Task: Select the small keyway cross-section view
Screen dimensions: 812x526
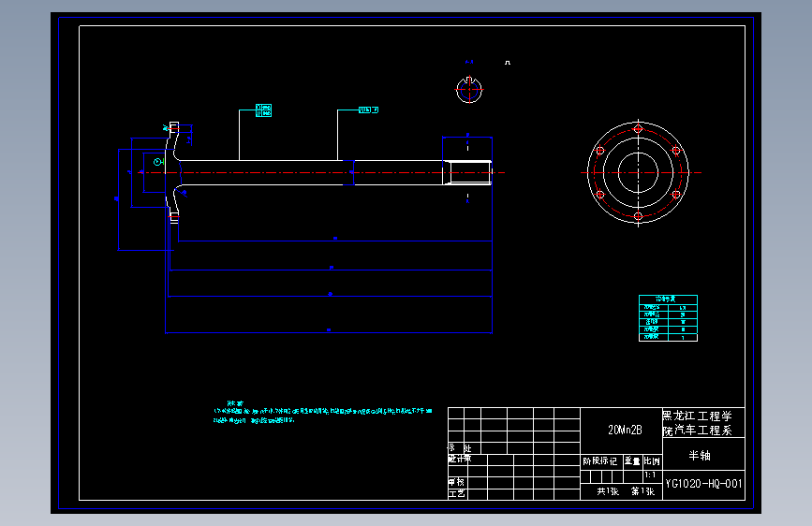Action: pos(469,90)
